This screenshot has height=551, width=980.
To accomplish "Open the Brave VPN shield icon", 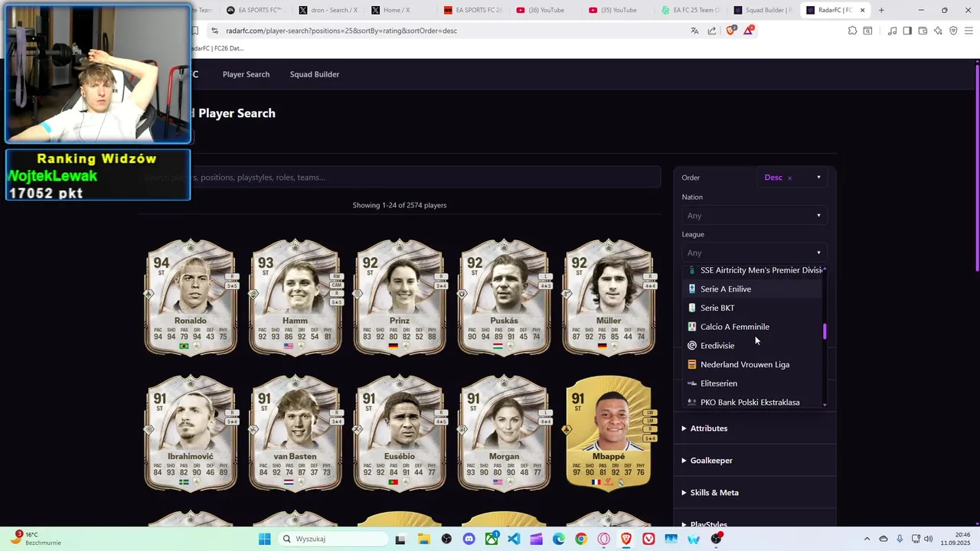I will click(953, 31).
